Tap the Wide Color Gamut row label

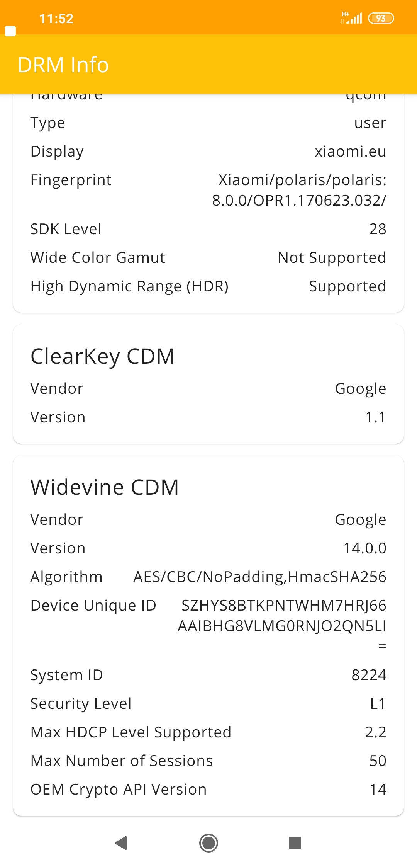[98, 257]
